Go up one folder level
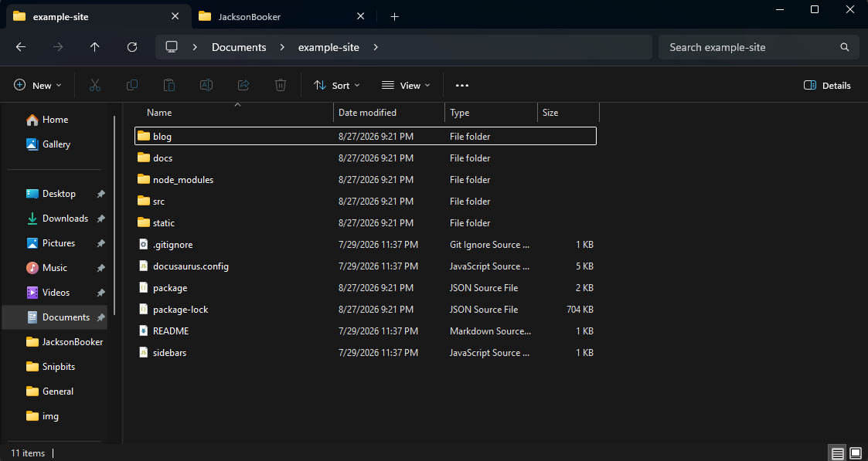The height and width of the screenshot is (461, 868). point(94,47)
